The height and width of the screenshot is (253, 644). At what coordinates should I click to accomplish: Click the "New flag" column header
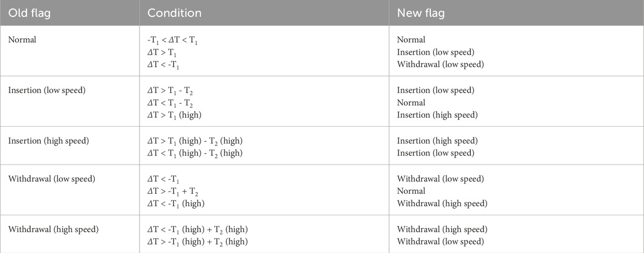point(421,12)
